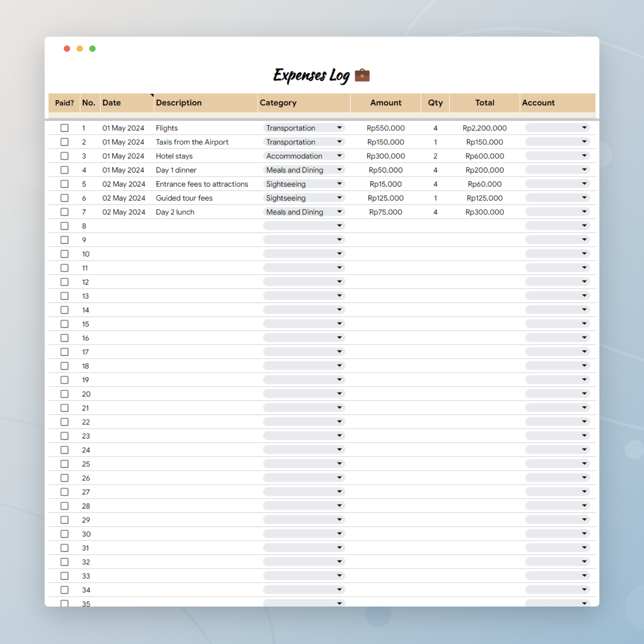Click the green window dot
The image size is (644, 644).
click(92, 49)
